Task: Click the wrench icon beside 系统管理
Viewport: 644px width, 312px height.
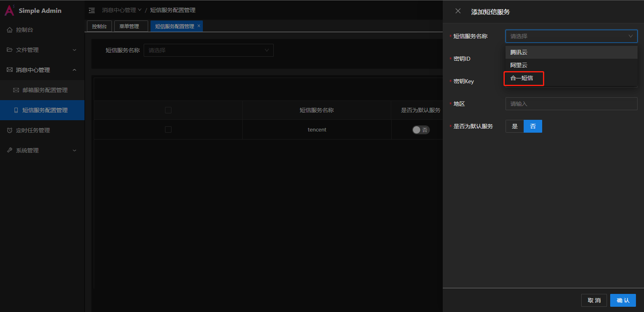Action: point(10,150)
